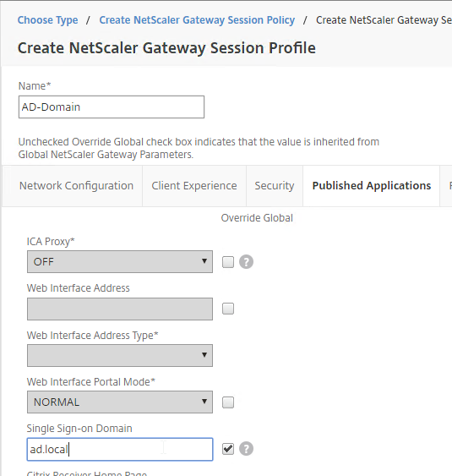Open the ICA Proxy dropdown
This screenshot has height=476, width=452.
120,262
